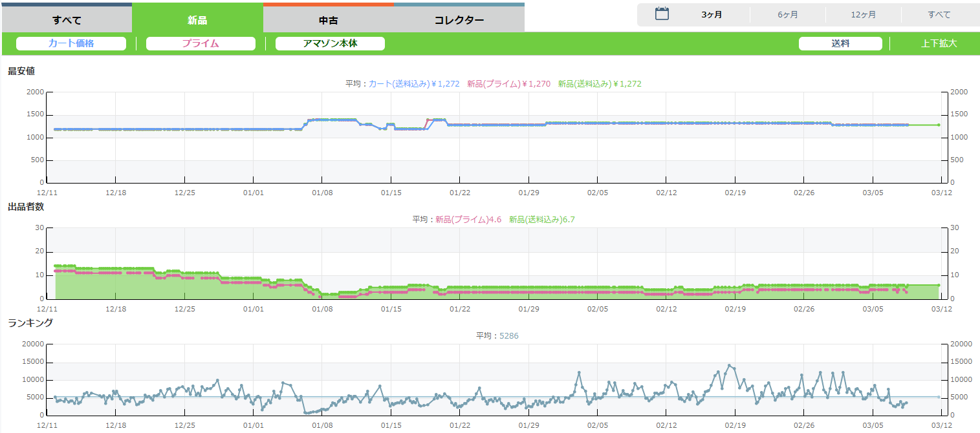Click the 上下拡大 button
The image size is (980, 433).
(939, 43)
